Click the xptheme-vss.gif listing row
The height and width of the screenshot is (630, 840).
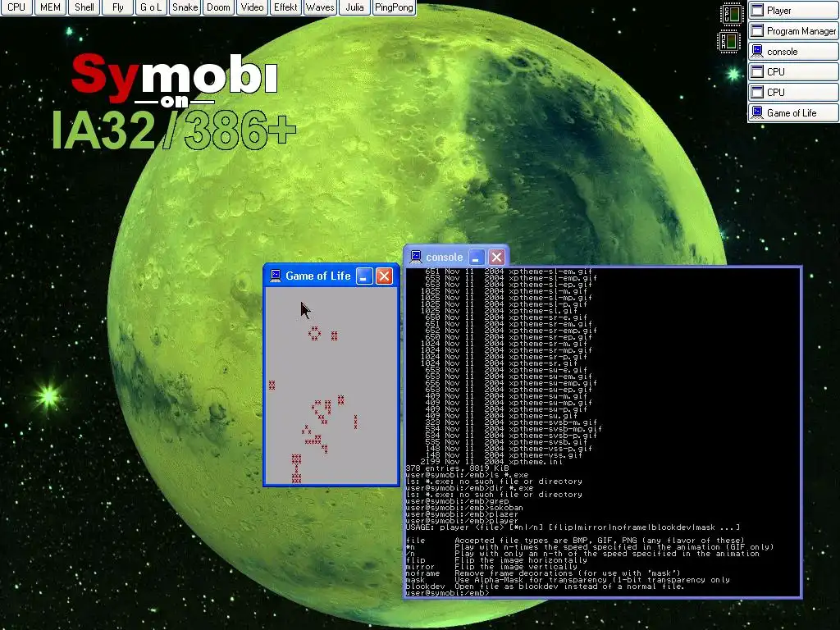pos(504,455)
